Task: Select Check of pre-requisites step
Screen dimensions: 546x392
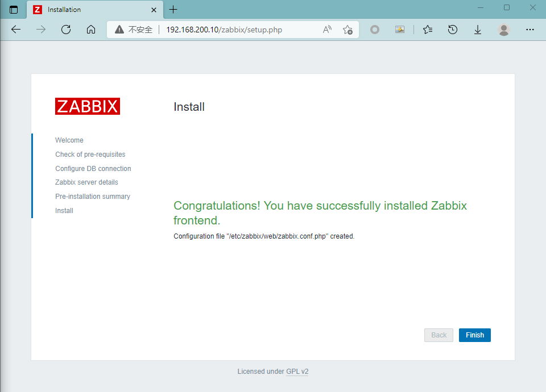Action: click(x=90, y=155)
